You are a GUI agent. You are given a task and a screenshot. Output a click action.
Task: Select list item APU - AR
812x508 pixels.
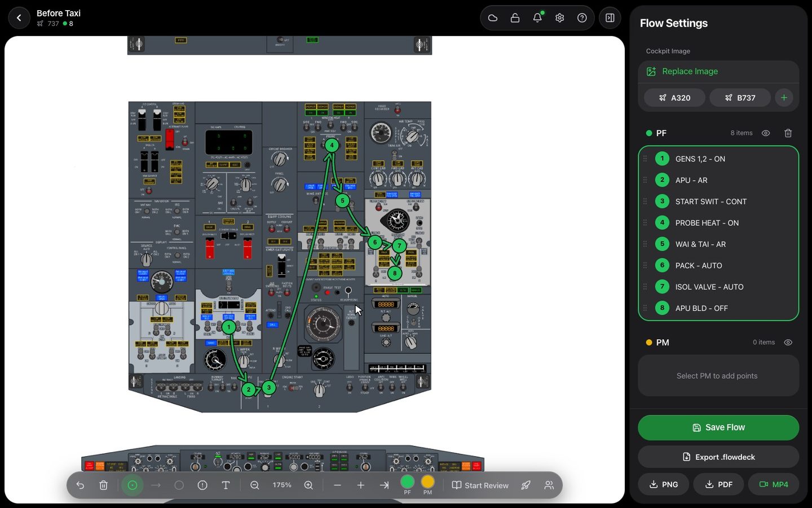(x=718, y=181)
